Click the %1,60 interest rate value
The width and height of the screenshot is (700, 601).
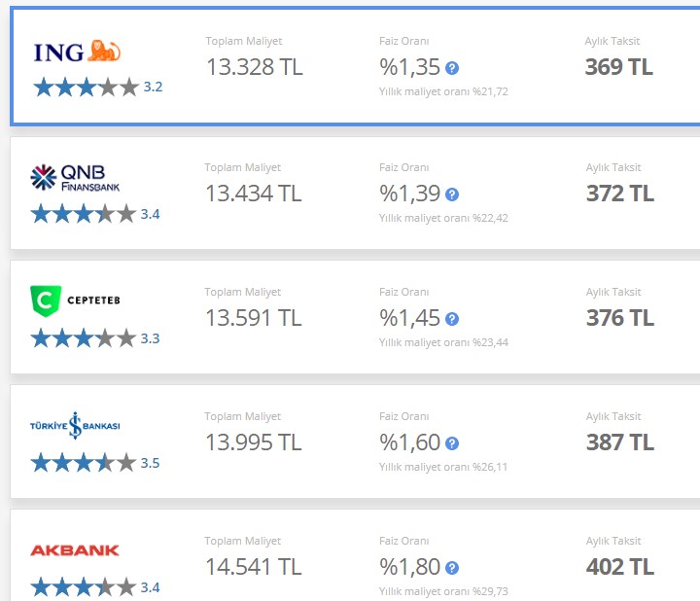click(x=410, y=442)
